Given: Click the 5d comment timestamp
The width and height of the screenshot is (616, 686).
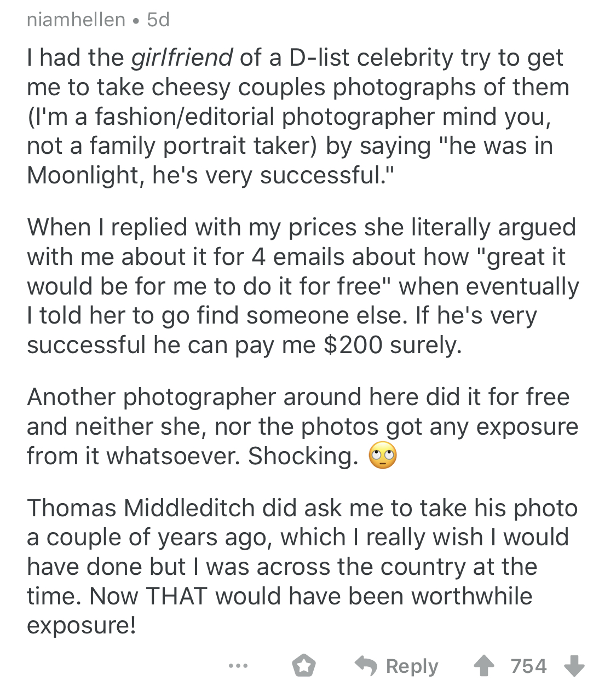Looking at the screenshot, I should pos(158,20).
